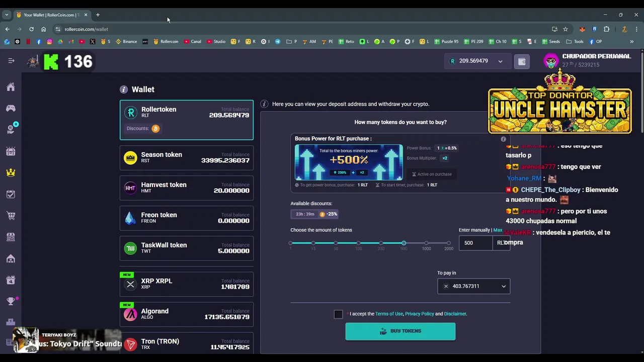Open Chrome three-dot menu

636,29
